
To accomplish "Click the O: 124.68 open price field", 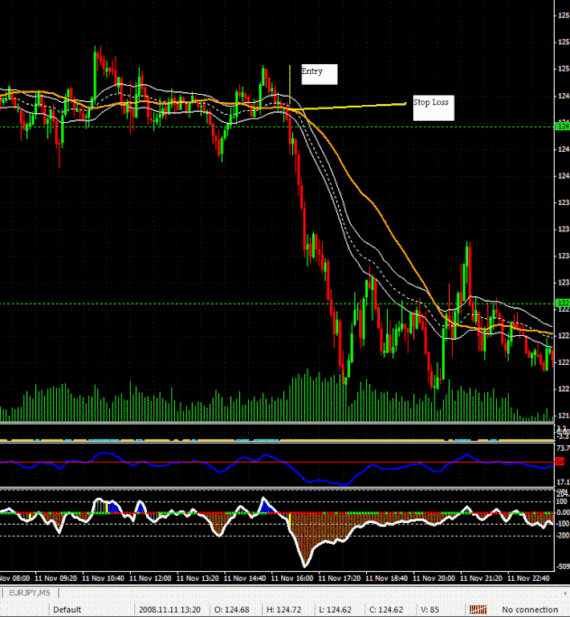I will [231, 610].
